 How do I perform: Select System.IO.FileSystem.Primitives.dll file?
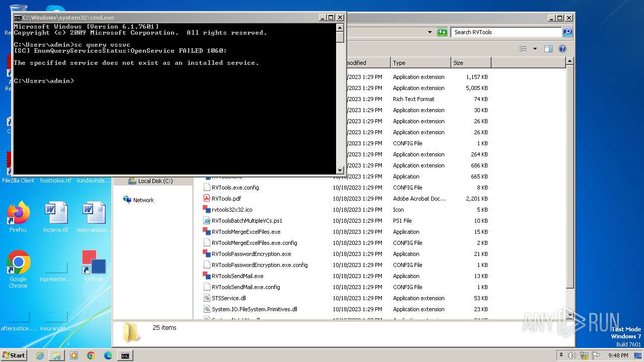pyautogui.click(x=254, y=309)
